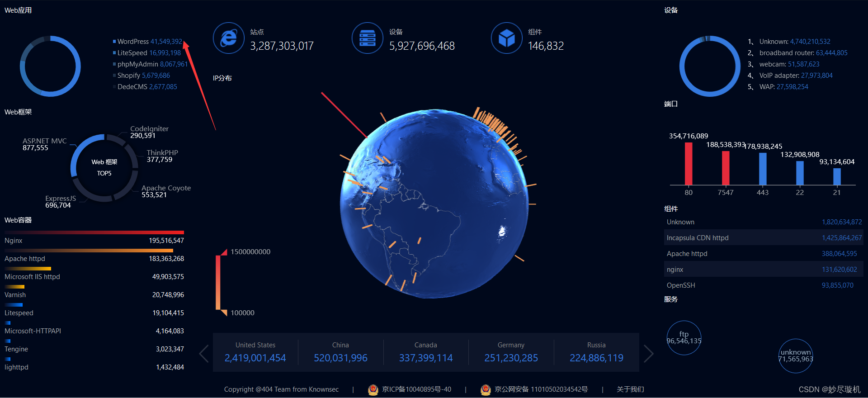868x398 pixels.
Task: Click the Russia country card
Action: (x=596, y=352)
